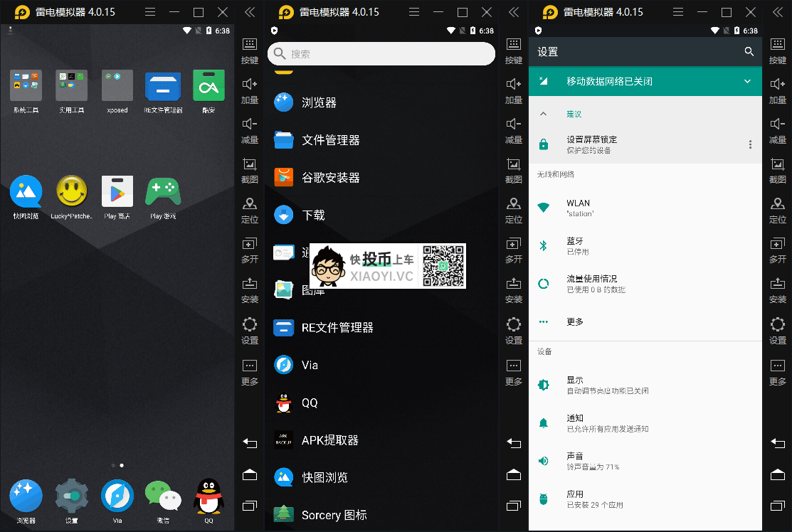Screen dimensions: 792x532
Task: Open 流量使用情况 data usage
Action: pyautogui.click(x=645, y=284)
